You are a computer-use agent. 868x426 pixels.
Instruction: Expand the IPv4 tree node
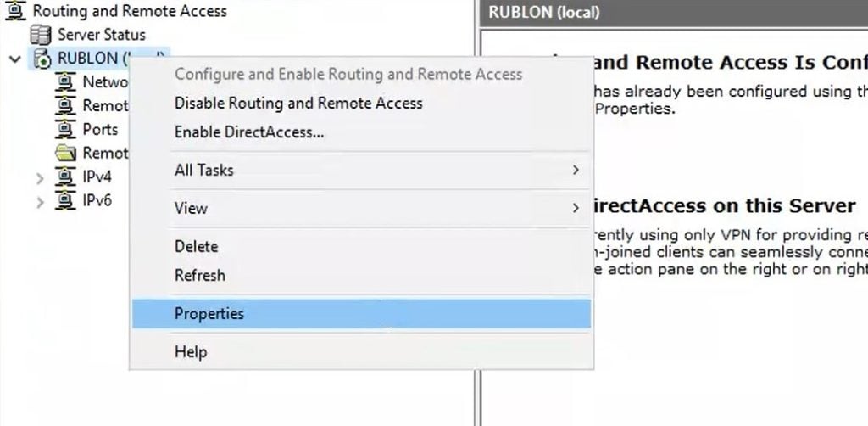(40, 178)
